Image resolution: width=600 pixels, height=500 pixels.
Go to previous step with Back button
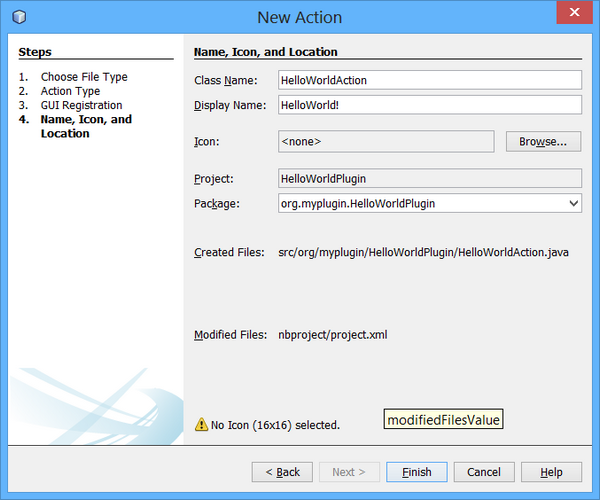(282, 472)
